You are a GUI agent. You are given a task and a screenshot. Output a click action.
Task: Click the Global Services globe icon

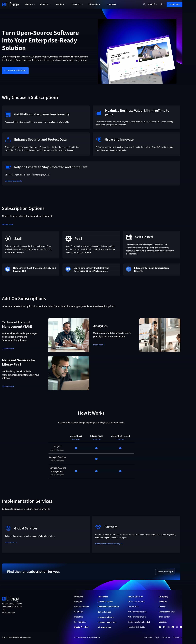8,528
